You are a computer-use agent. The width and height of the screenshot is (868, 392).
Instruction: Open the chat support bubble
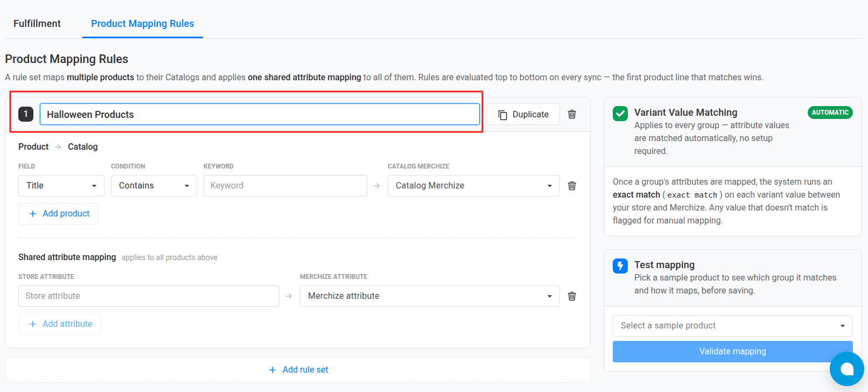pyautogui.click(x=846, y=369)
